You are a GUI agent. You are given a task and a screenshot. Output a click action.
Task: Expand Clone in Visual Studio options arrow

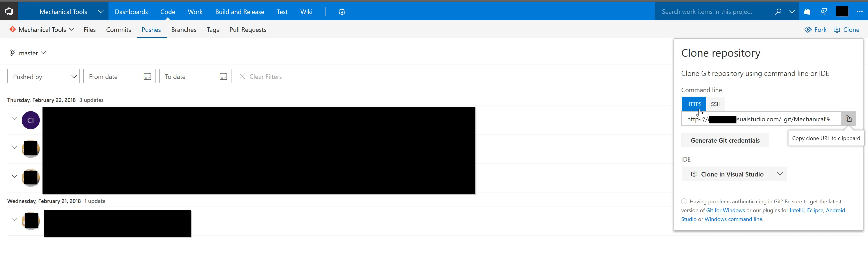click(x=780, y=174)
